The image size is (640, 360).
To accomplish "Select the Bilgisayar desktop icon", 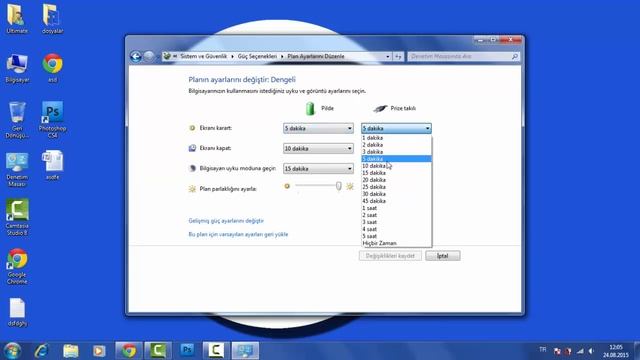I will tap(17, 68).
